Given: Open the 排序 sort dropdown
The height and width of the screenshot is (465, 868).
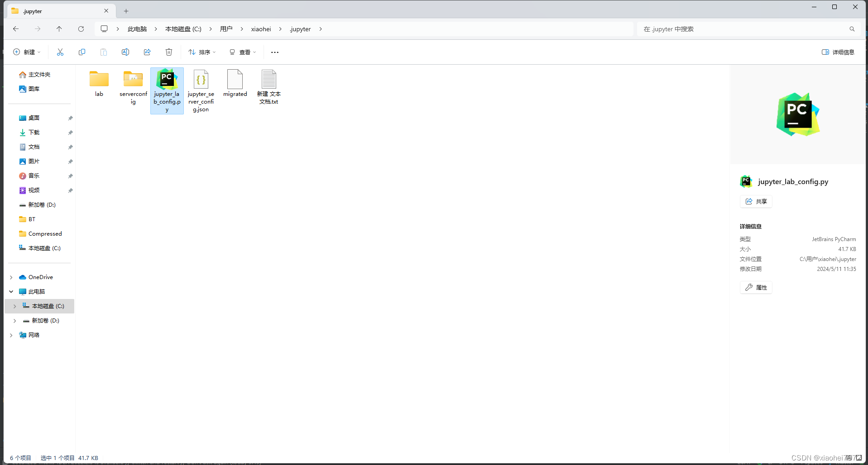Looking at the screenshot, I should [x=202, y=52].
